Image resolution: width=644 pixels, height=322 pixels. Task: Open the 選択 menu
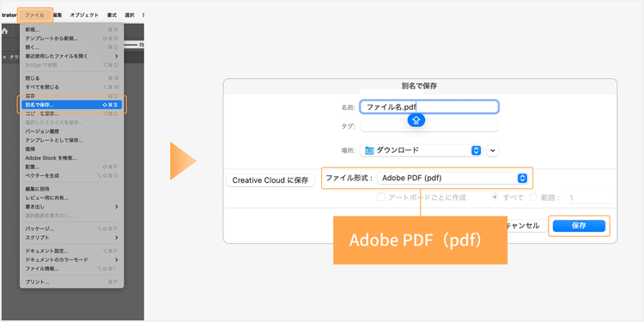click(x=130, y=15)
